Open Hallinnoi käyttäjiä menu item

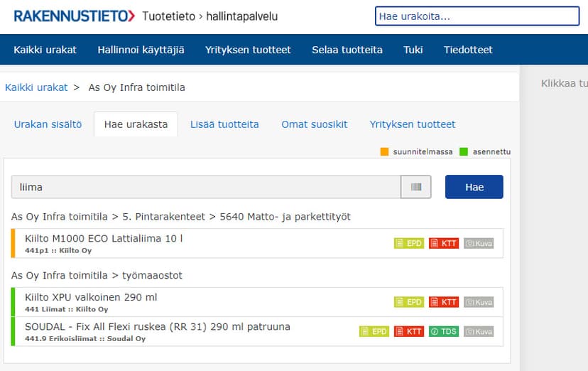tap(141, 50)
